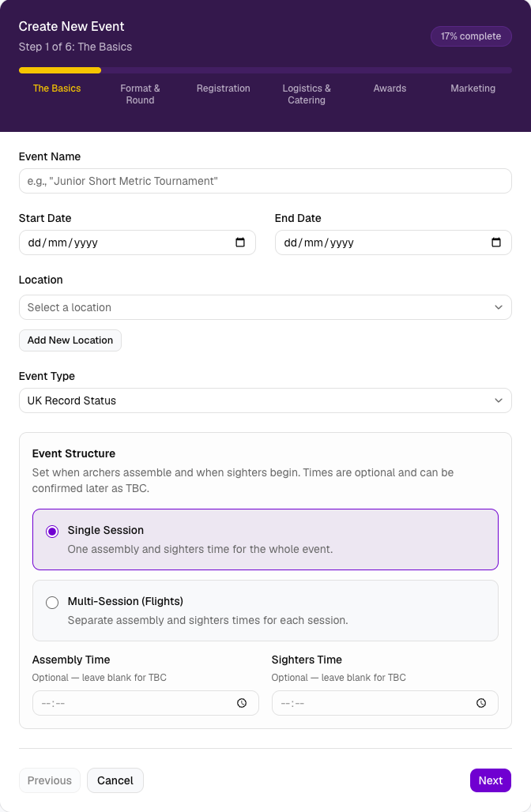Viewport: 531px width, 812px height.
Task: Open the Registration step tab
Action: pos(224,88)
